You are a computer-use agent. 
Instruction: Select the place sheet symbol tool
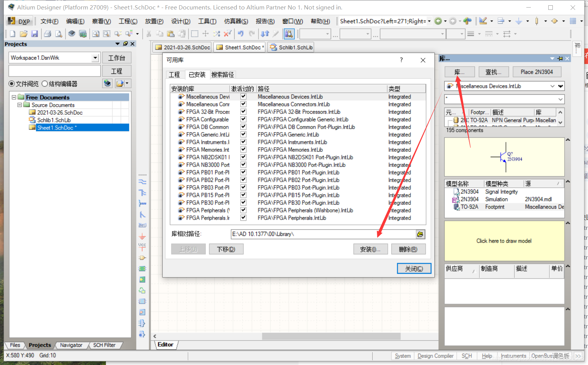[142, 269]
